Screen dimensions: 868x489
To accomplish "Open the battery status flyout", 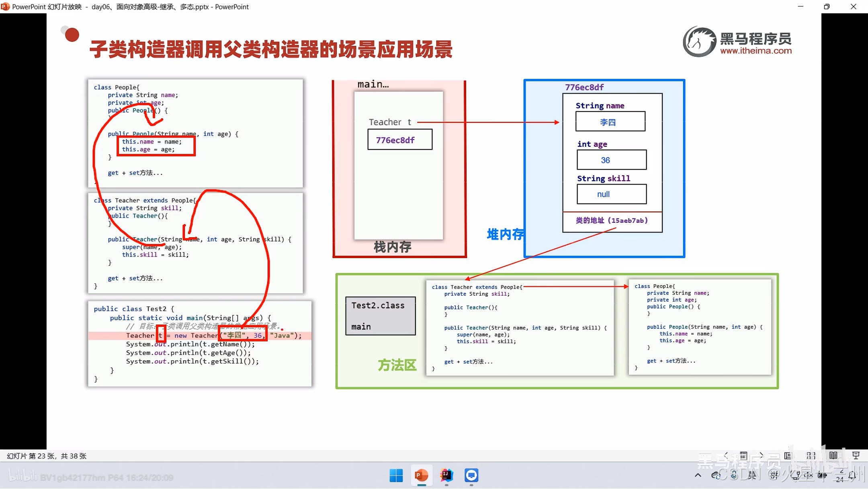I will (822, 476).
